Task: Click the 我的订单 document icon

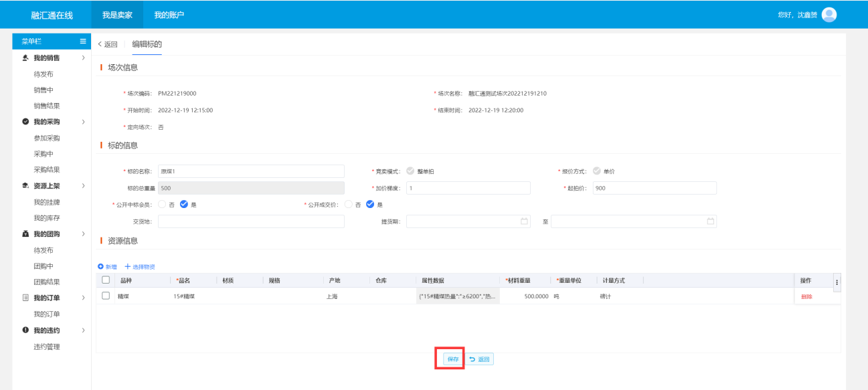Action: (x=25, y=298)
